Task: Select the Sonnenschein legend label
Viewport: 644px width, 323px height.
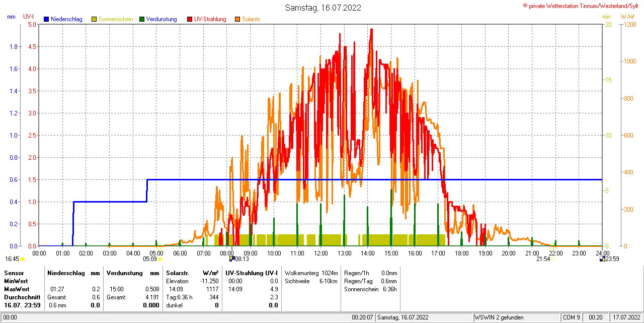Action: (x=116, y=19)
